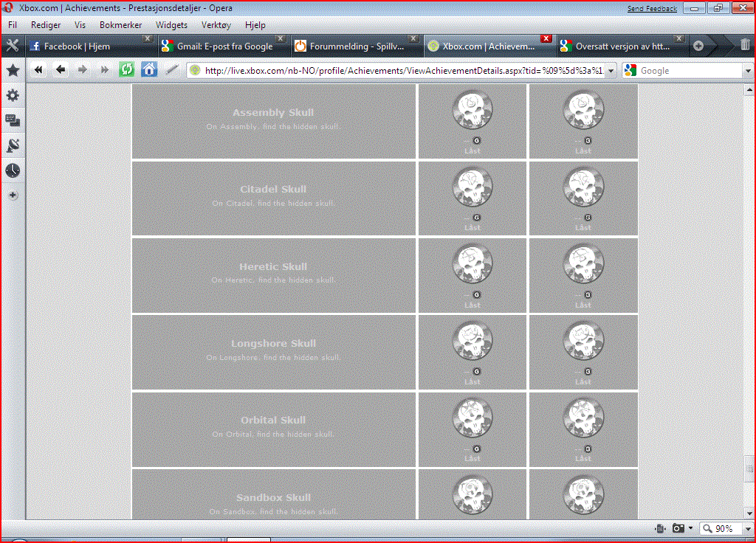Open the panel toggle wrench icon

pos(13,46)
